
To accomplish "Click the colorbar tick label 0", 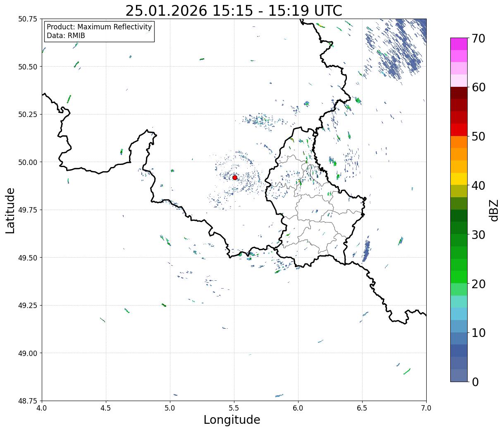I will pyautogui.click(x=475, y=382).
